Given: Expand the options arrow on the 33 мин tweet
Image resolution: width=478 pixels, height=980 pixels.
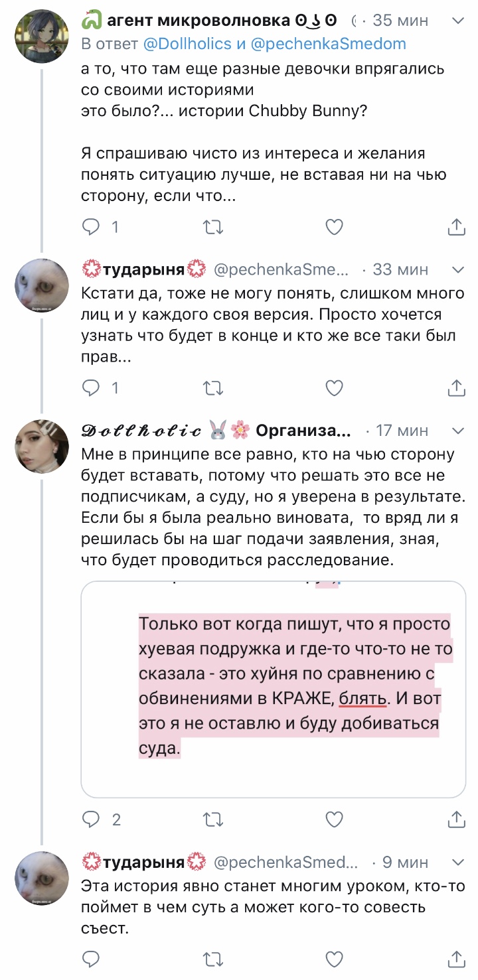Looking at the screenshot, I should tap(458, 269).
